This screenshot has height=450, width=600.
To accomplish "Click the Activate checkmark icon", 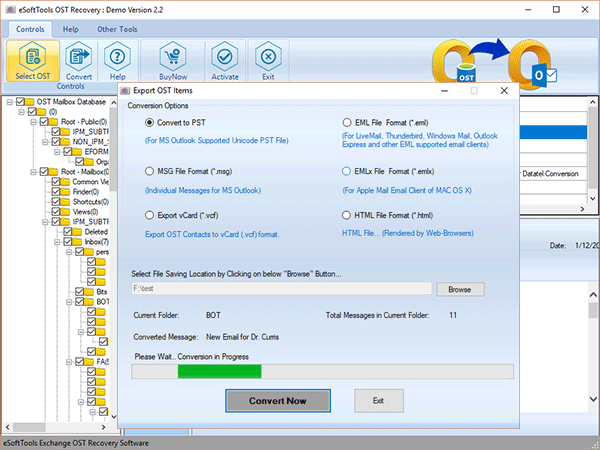I will [226, 60].
